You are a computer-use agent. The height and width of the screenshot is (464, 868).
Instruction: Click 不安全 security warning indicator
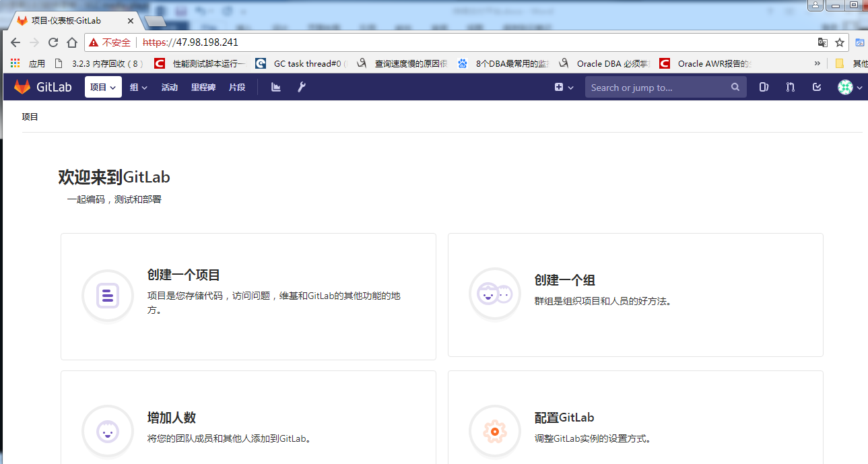pyautogui.click(x=110, y=42)
